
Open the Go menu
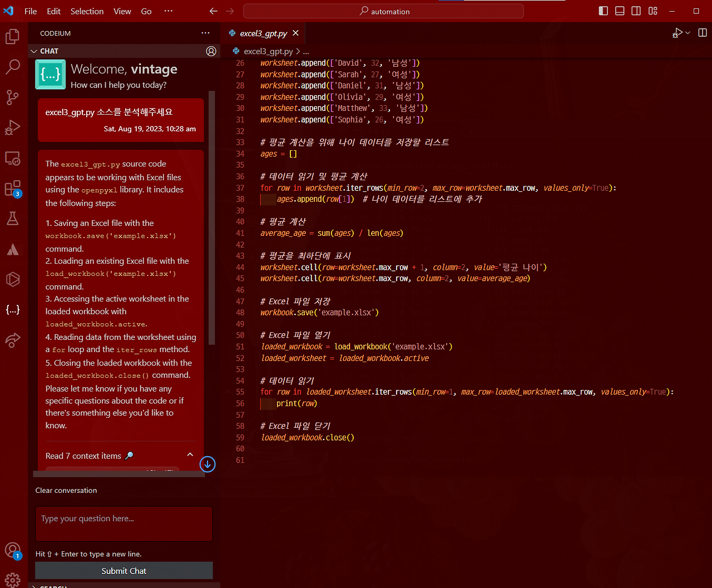pyautogui.click(x=146, y=11)
